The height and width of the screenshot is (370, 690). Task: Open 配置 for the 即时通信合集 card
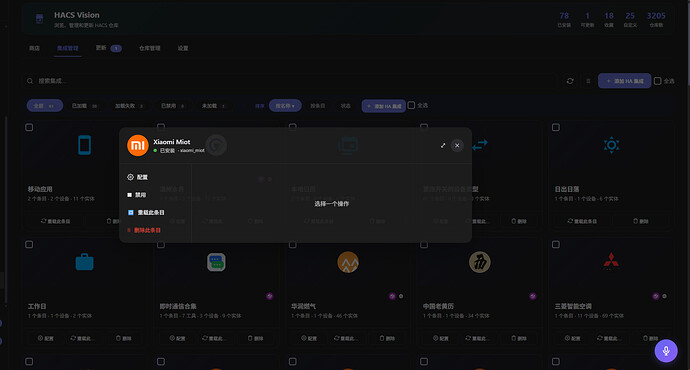click(x=177, y=338)
